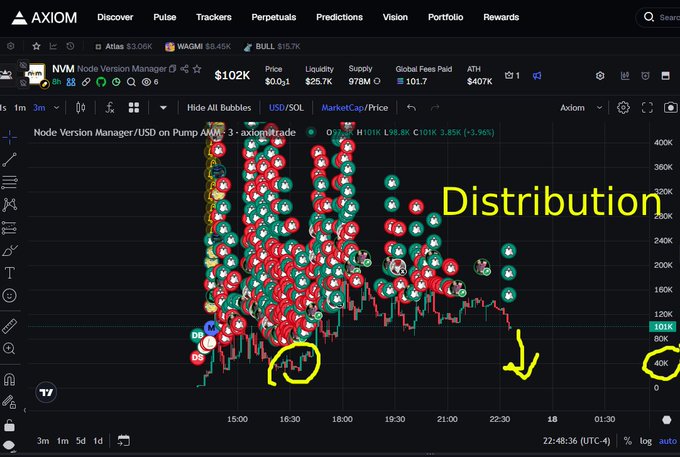This screenshot has height=457, width=680.
Task: Enter fullscreen chart mode
Action: click(647, 108)
